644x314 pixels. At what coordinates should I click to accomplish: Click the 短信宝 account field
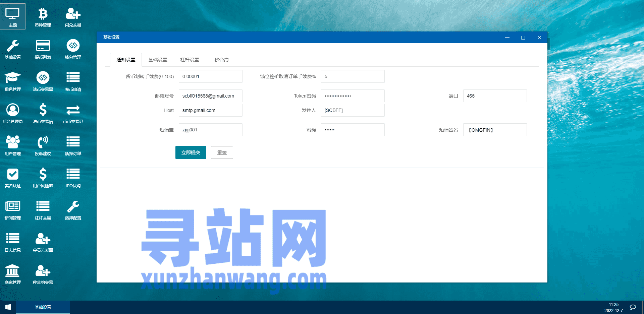click(x=211, y=130)
